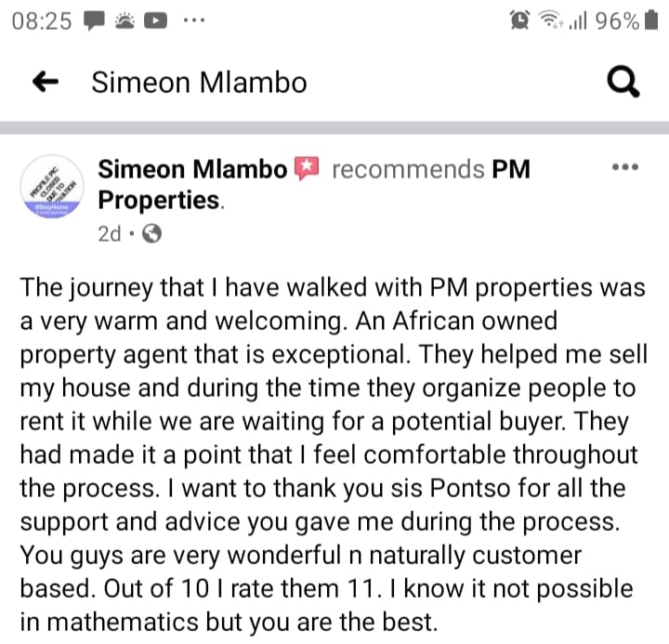Tap the Wi-Fi status icon
The image size is (669, 644).
pyautogui.click(x=552, y=21)
